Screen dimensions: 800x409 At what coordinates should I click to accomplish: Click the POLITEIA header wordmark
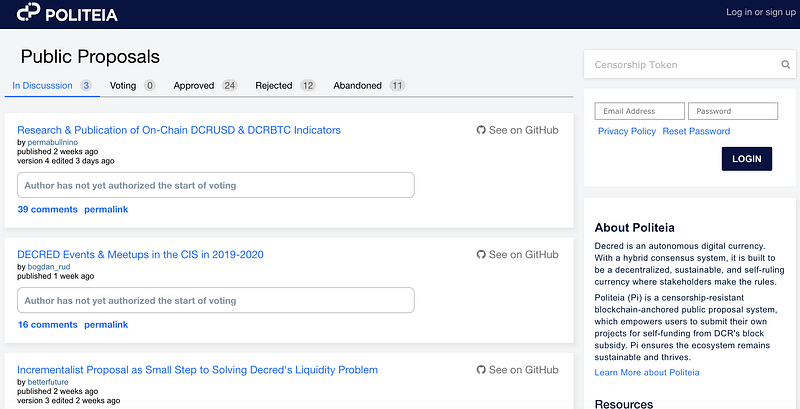point(82,15)
